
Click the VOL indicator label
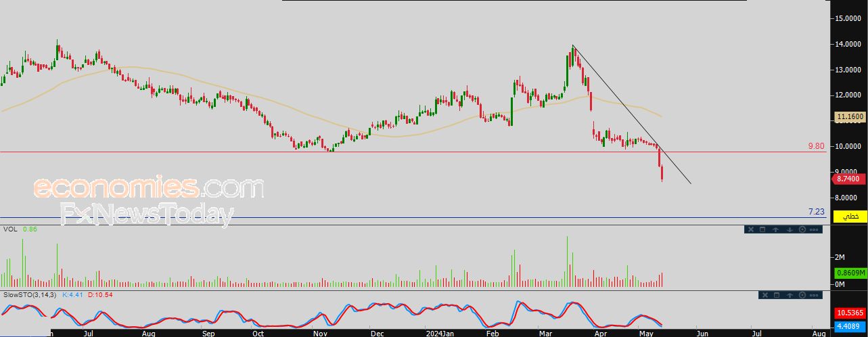[10, 229]
